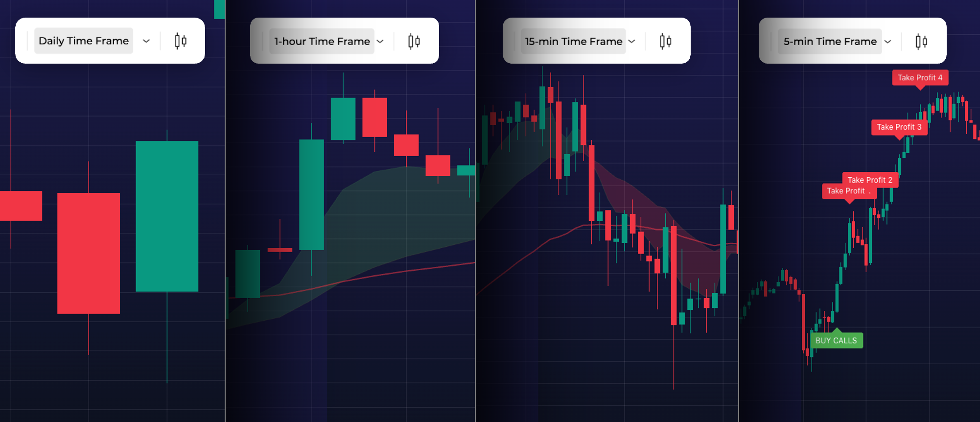Click the BUY CALLS signal marker

click(836, 340)
